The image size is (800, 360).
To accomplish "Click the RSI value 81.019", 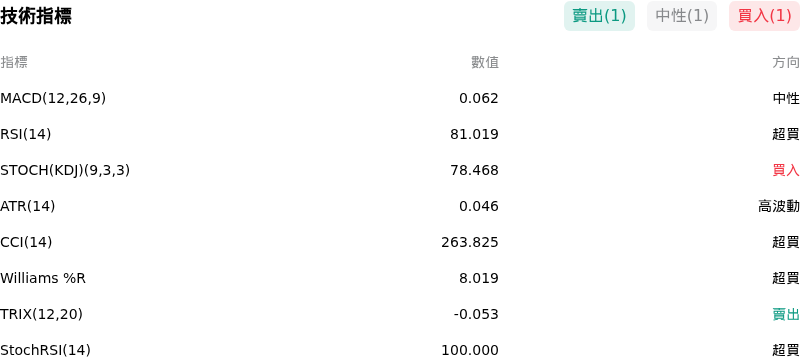I will point(474,134).
